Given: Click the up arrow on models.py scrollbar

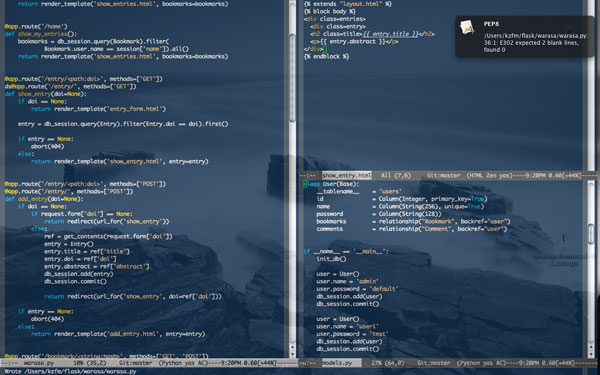Looking at the screenshot, I should (x=591, y=346).
